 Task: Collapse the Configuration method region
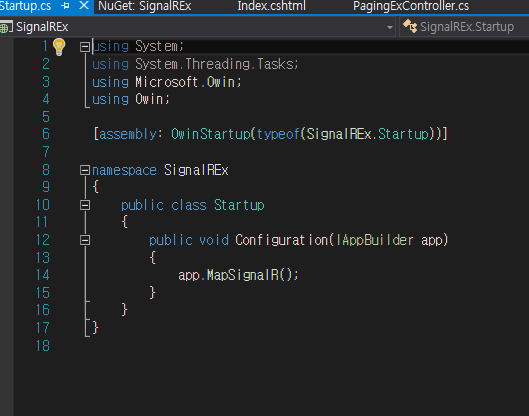[x=85, y=240]
